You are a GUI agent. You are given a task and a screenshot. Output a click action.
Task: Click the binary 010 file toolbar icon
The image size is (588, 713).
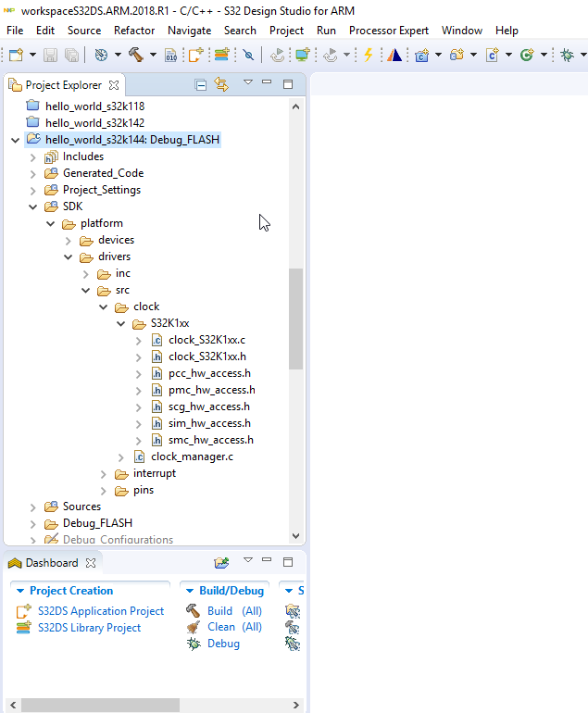pyautogui.click(x=171, y=55)
